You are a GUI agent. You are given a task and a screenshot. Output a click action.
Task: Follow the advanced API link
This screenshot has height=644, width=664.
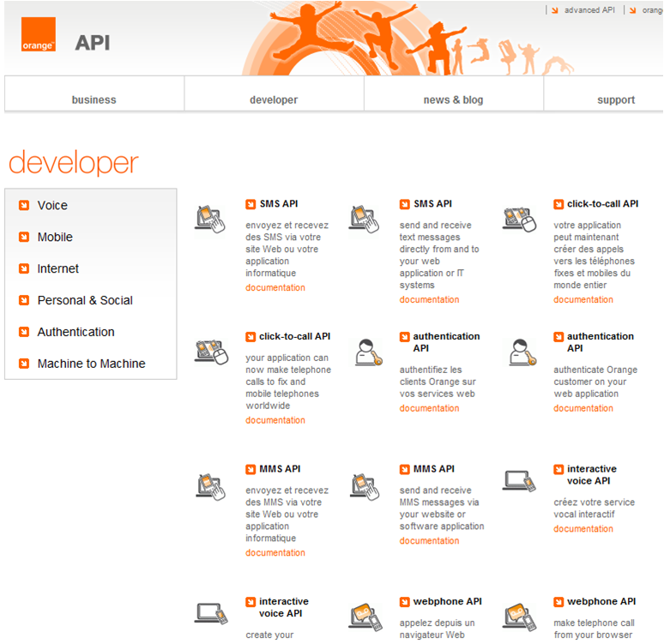(x=589, y=10)
